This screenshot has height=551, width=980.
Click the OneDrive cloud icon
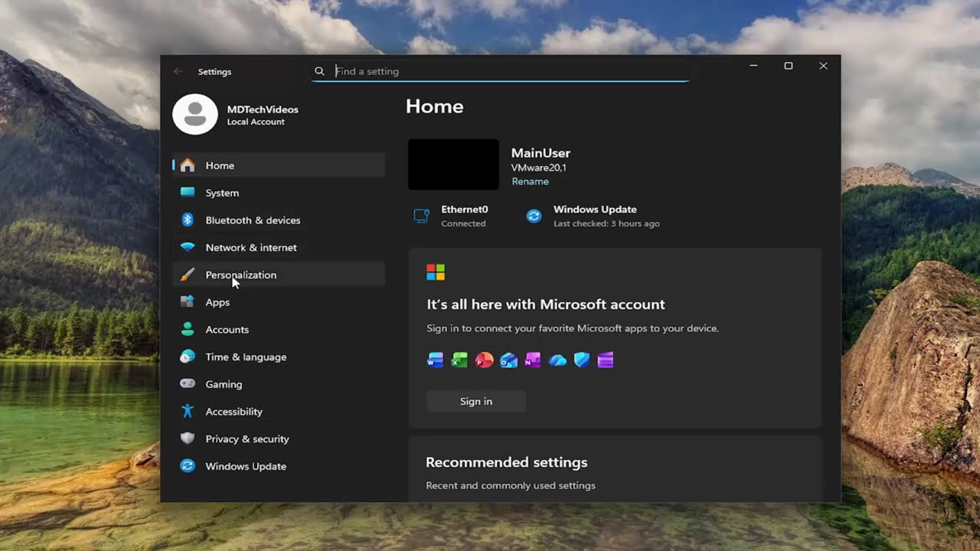(557, 360)
